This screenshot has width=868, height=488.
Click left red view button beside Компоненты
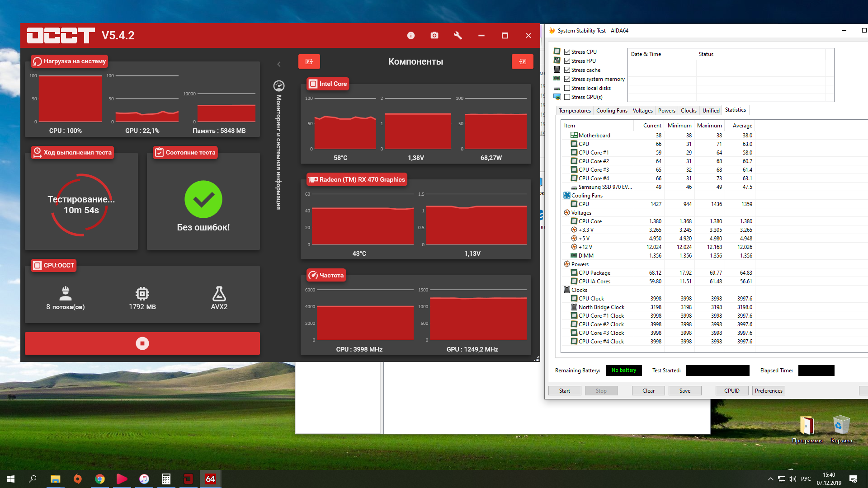pos(309,61)
